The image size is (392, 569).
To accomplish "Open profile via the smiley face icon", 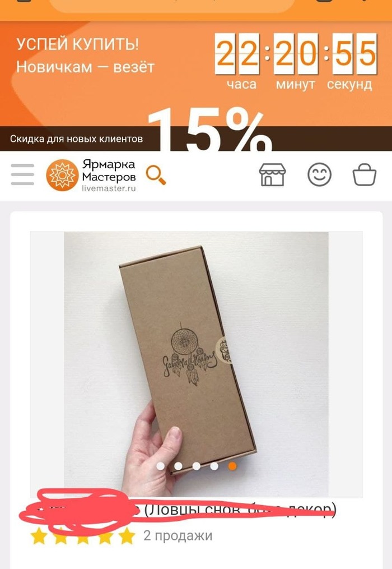I will coord(319,174).
